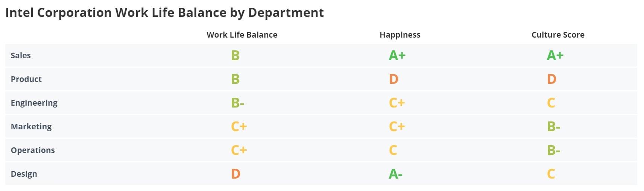The image size is (644, 191).
Task: Click Design's Happiness grade A-
Action: (x=395, y=174)
